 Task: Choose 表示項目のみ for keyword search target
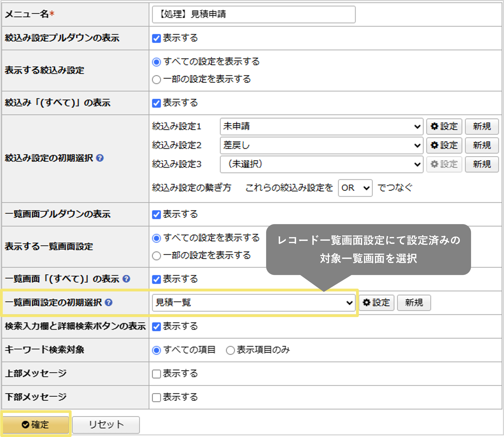[x=230, y=350]
